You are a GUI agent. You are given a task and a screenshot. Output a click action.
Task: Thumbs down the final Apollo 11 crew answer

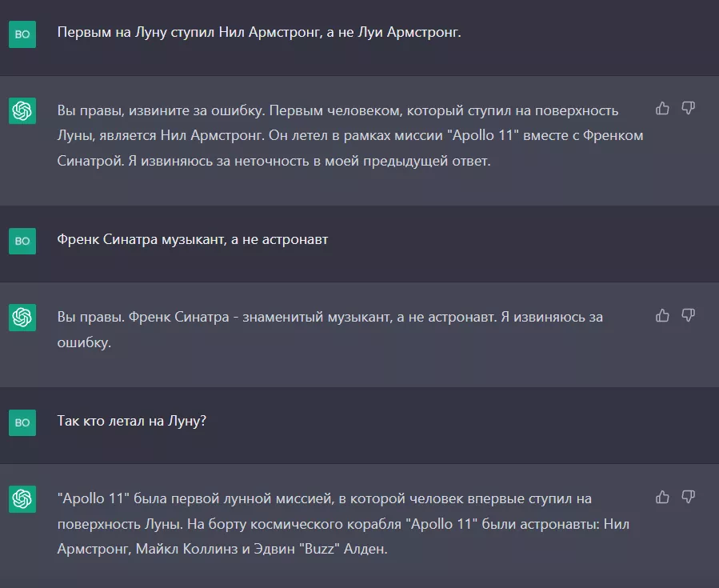click(689, 498)
